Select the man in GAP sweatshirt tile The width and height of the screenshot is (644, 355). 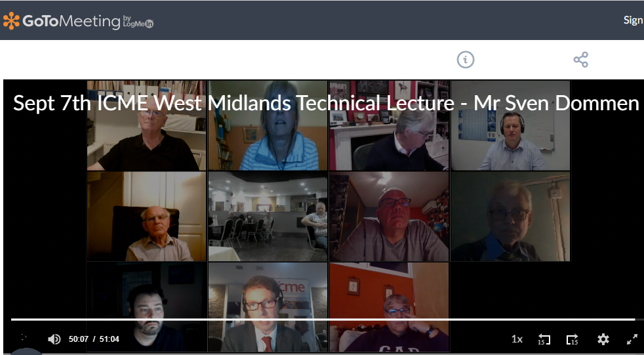[390, 307]
